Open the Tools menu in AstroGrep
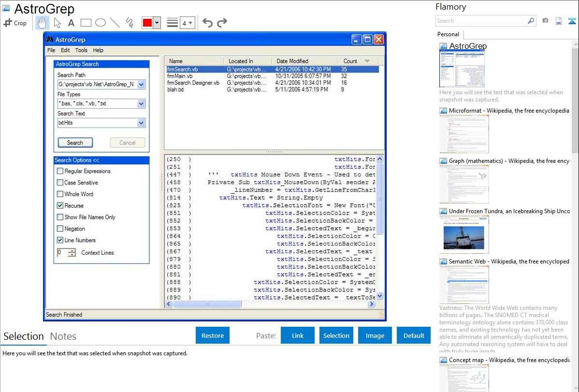579x392 pixels. point(81,50)
